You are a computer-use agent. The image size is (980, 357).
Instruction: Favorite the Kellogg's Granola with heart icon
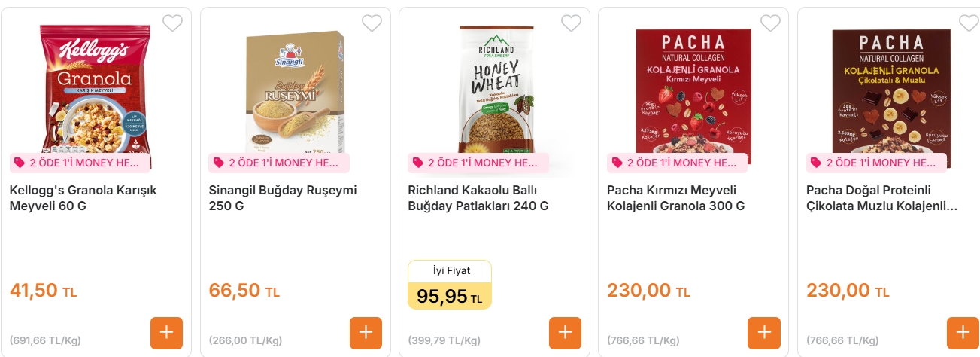(x=172, y=23)
